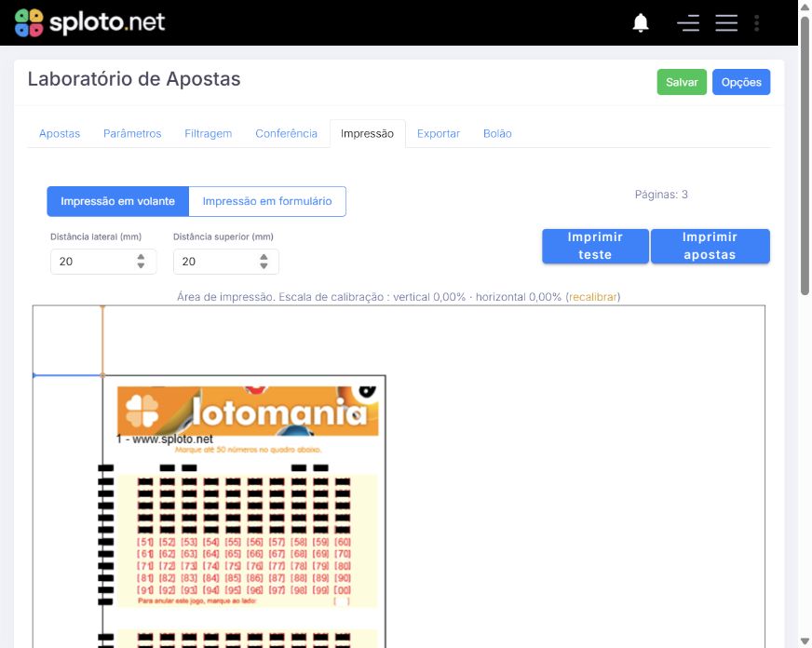Image resolution: width=812 pixels, height=648 pixels.
Task: Switch to the Apostas tab
Action: click(x=60, y=133)
